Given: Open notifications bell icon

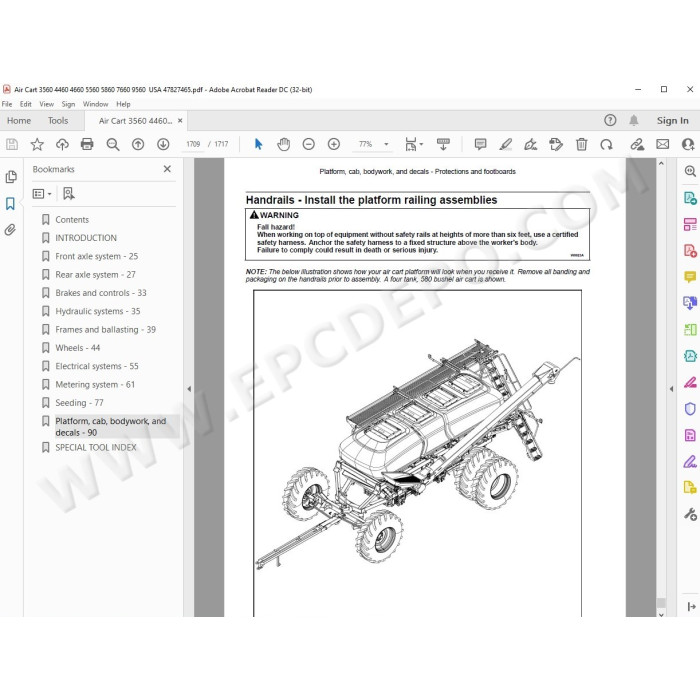Looking at the screenshot, I should point(633,120).
